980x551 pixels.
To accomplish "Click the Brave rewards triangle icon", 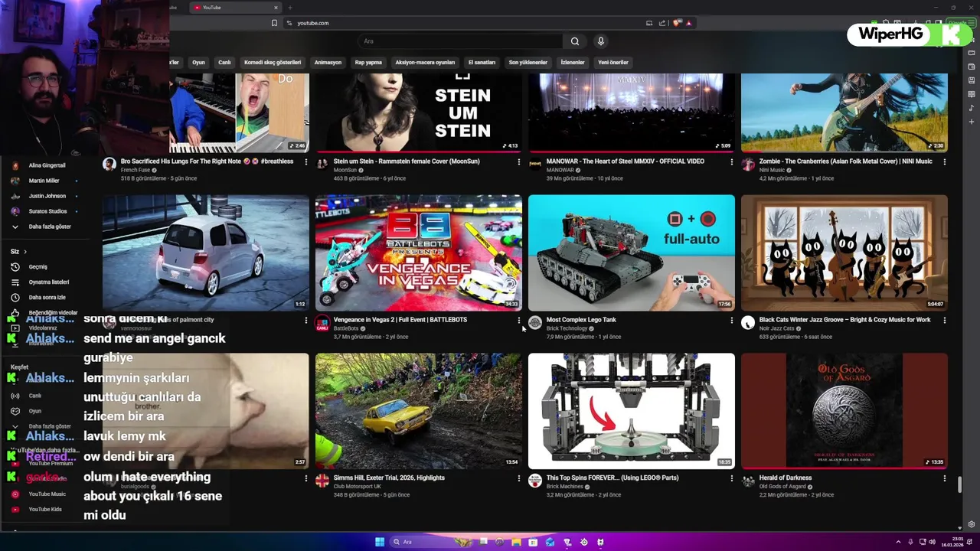I will [x=689, y=23].
